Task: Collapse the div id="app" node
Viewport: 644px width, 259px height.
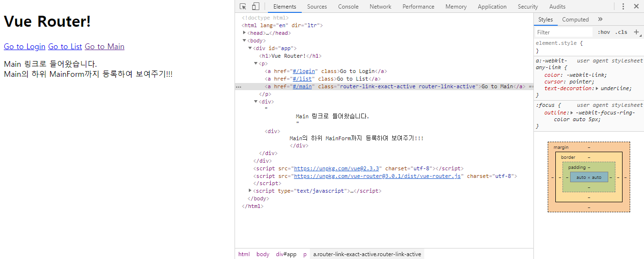Action: coord(250,48)
